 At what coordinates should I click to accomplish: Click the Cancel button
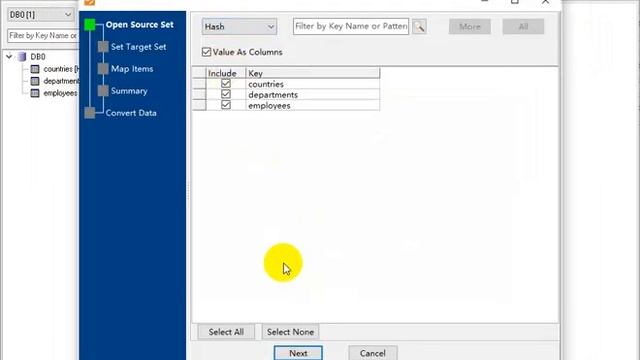[373, 353]
